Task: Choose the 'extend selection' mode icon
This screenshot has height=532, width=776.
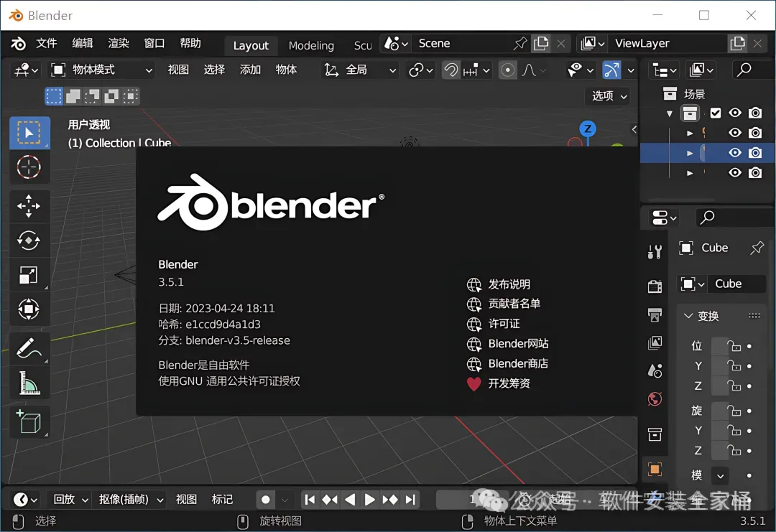Action: point(73,96)
